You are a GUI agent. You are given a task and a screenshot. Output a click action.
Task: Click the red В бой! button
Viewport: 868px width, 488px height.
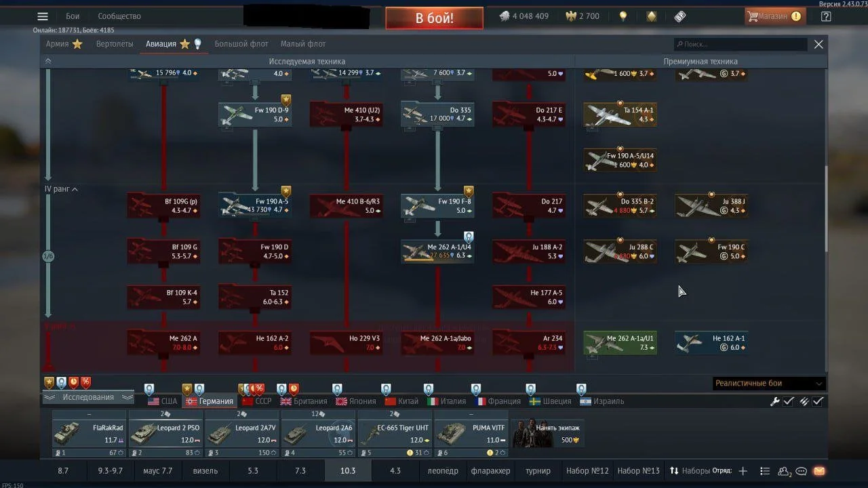pyautogui.click(x=434, y=18)
